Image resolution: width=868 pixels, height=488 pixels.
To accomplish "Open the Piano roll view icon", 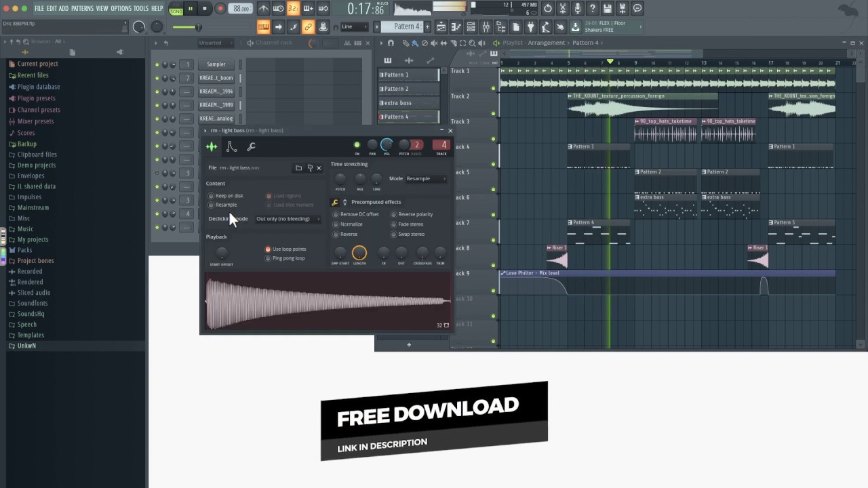I will point(456,27).
